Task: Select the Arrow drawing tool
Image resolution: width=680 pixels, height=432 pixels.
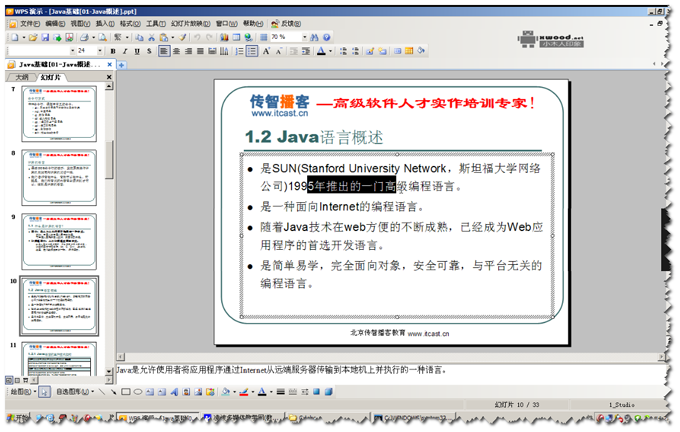Action: coord(113,392)
